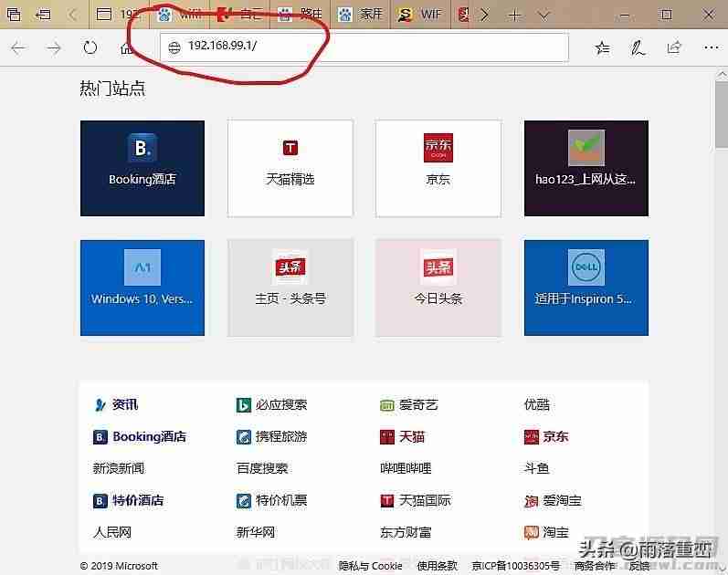Open the Windows 10 Vers... tile

point(142,287)
